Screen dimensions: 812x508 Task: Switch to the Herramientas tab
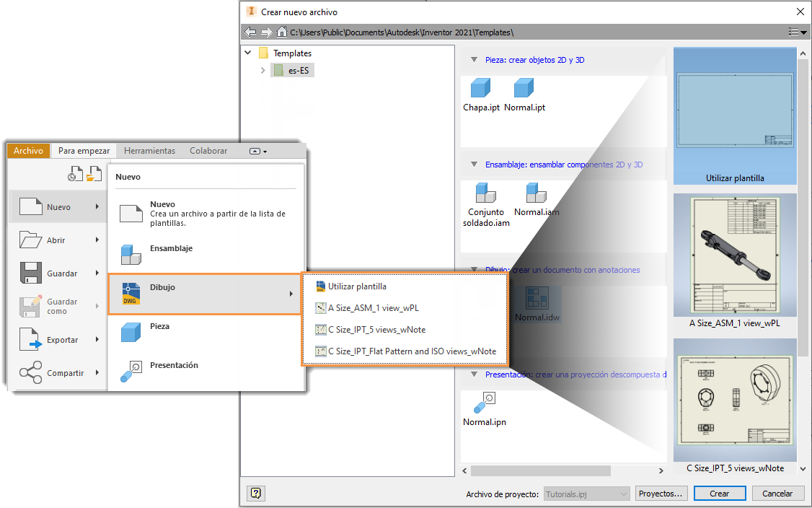[150, 151]
